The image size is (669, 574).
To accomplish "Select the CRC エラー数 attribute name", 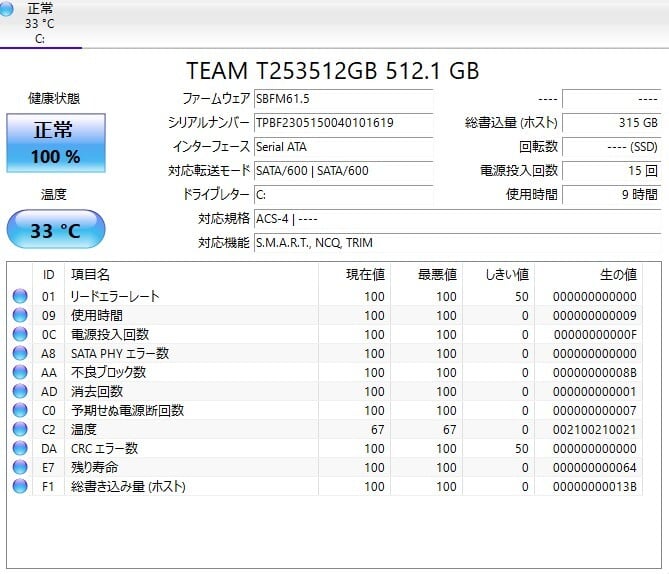I will pyautogui.click(x=105, y=448).
